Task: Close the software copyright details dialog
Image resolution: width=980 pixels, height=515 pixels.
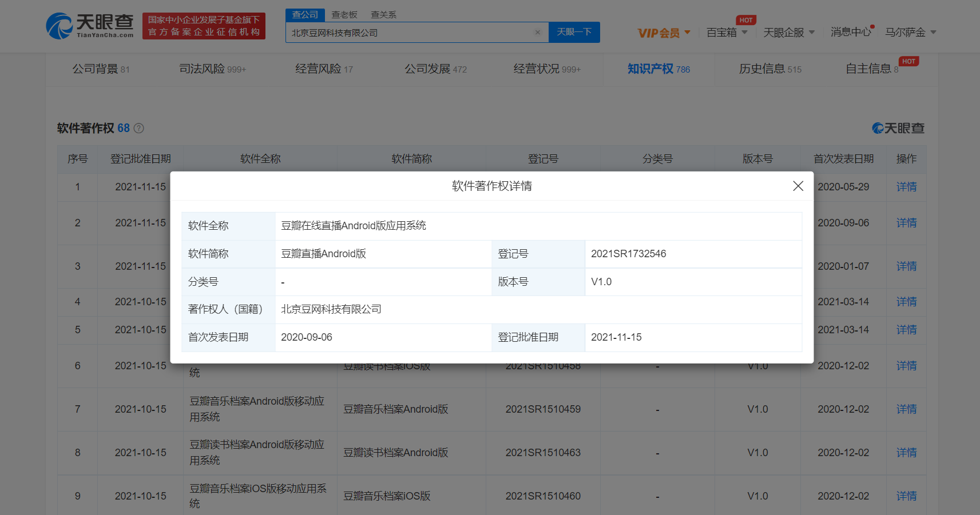Action: point(798,186)
